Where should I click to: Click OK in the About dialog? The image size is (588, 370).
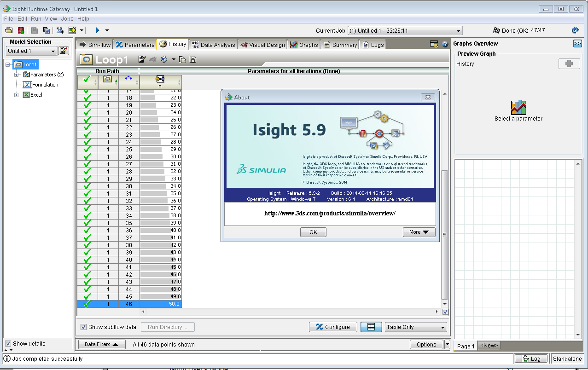pyautogui.click(x=313, y=232)
